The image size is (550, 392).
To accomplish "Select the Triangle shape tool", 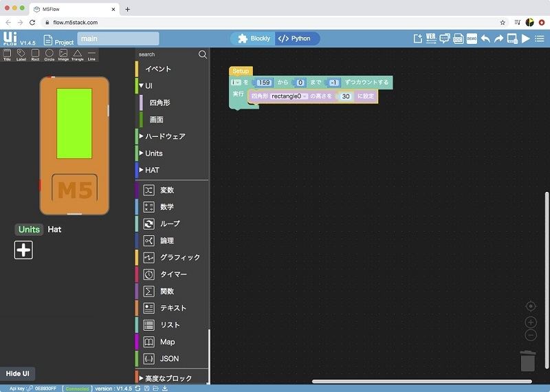I will tap(78, 54).
